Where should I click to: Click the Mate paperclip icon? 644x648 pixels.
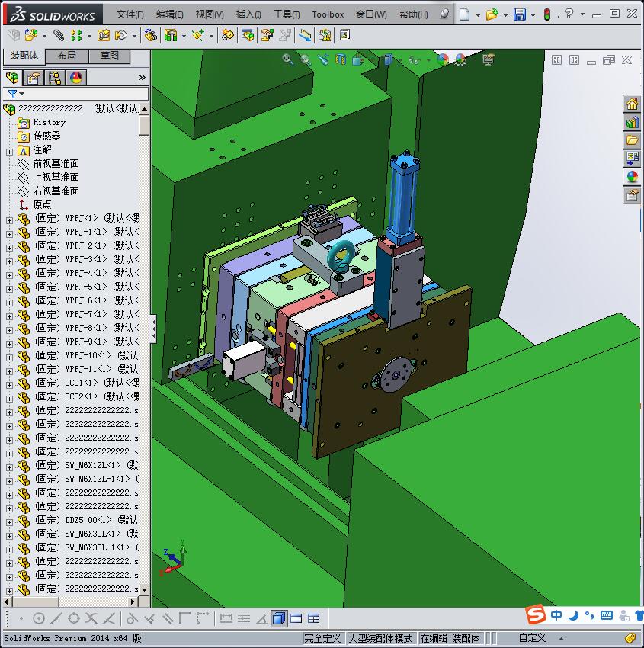pyautogui.click(x=59, y=36)
